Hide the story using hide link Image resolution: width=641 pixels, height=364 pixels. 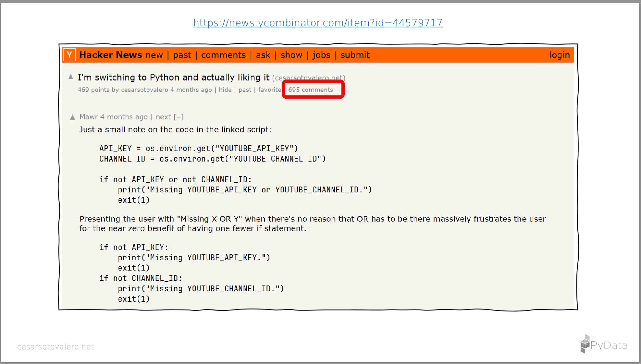point(225,90)
